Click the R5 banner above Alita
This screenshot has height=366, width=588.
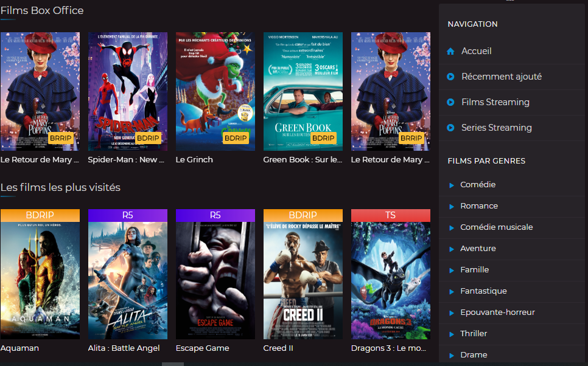[x=127, y=215]
